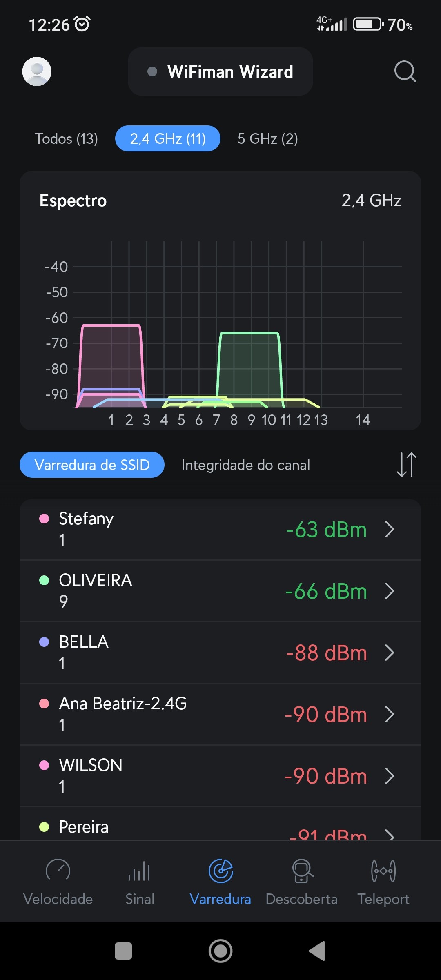Image resolution: width=441 pixels, height=980 pixels.
Task: Select the 2,4 GHz (11) filter
Action: click(168, 139)
